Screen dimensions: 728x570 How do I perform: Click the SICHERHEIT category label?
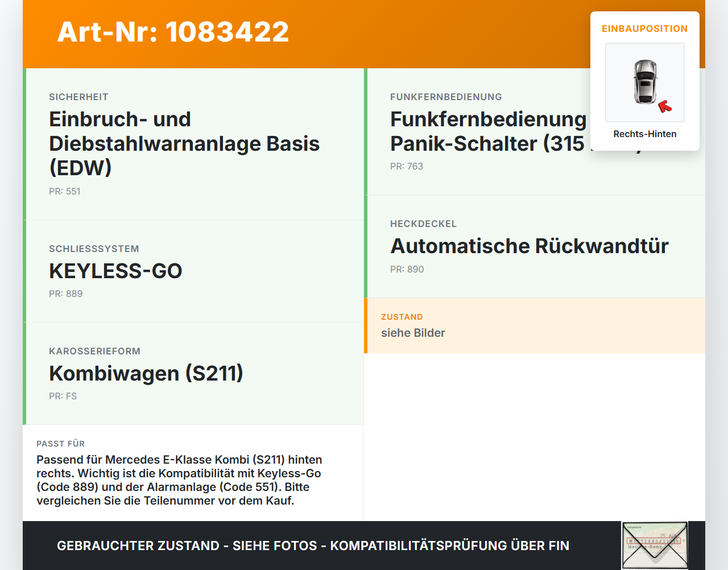[x=78, y=97]
